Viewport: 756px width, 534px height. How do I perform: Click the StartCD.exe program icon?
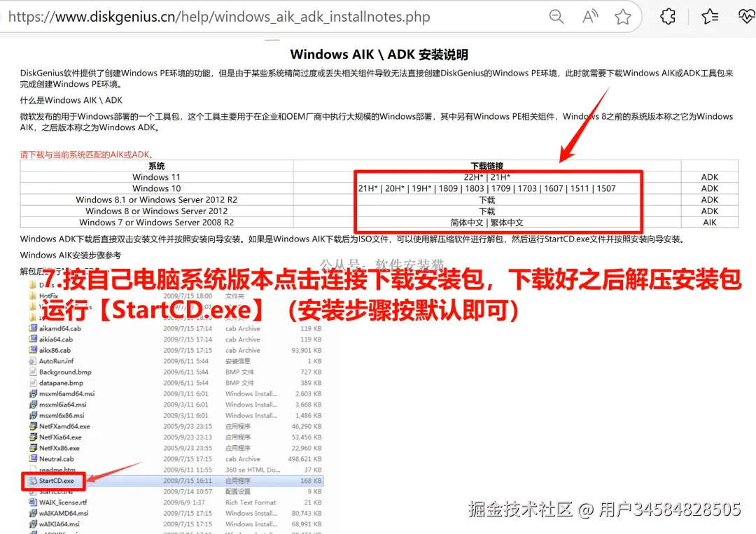pos(33,481)
